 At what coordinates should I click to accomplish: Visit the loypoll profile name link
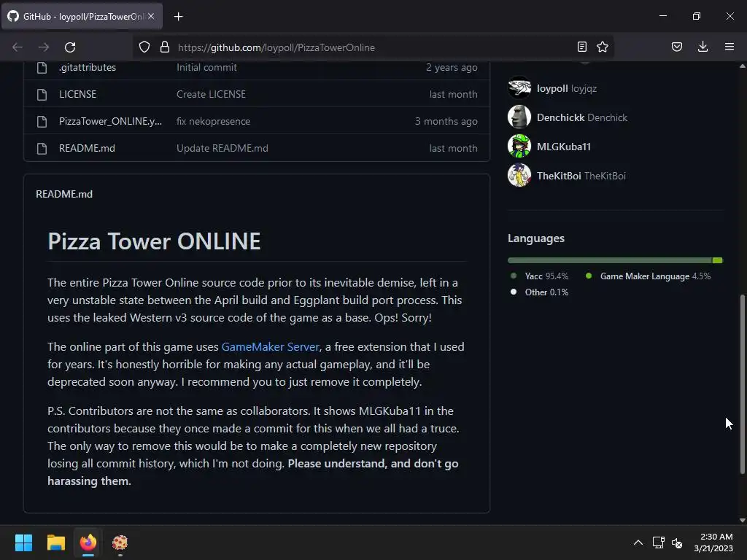tap(552, 88)
